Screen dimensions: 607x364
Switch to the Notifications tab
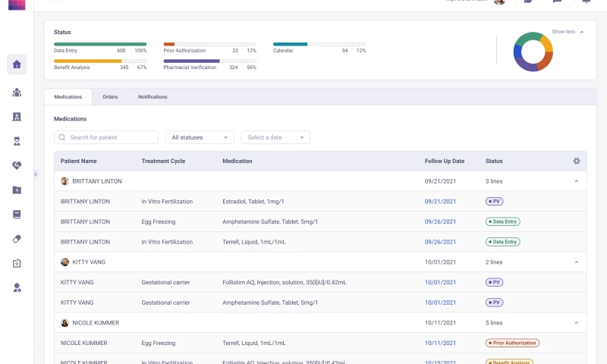[153, 97]
